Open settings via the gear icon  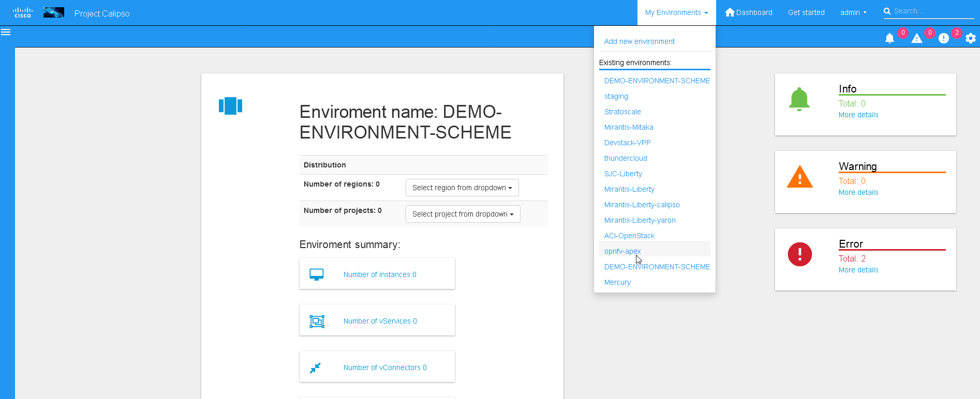point(970,38)
